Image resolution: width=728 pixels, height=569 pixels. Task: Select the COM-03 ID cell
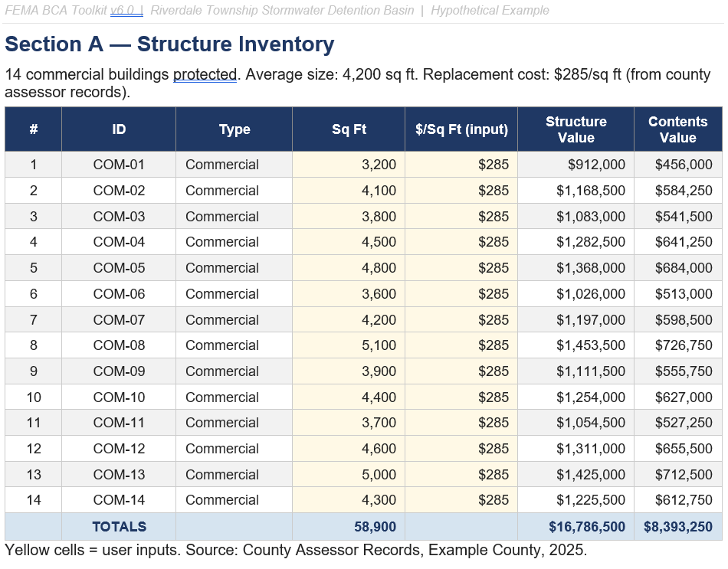119,216
